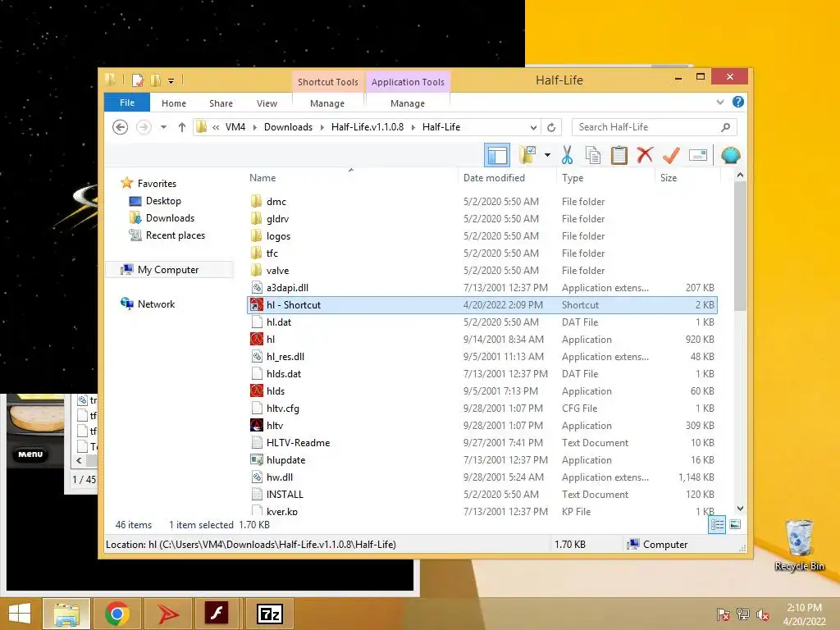Click the Recycle Bin desktop icon
The image size is (840, 630).
tap(799, 546)
